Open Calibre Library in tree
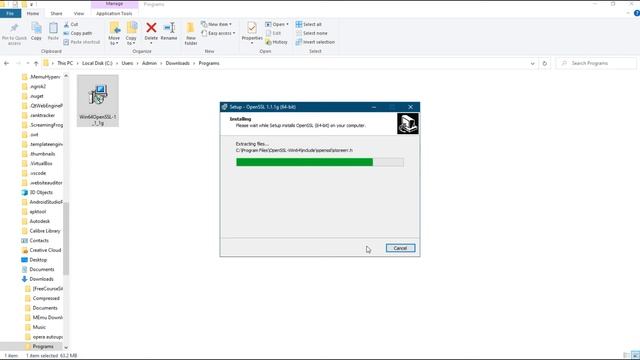The width and height of the screenshot is (640, 360). click(x=44, y=231)
